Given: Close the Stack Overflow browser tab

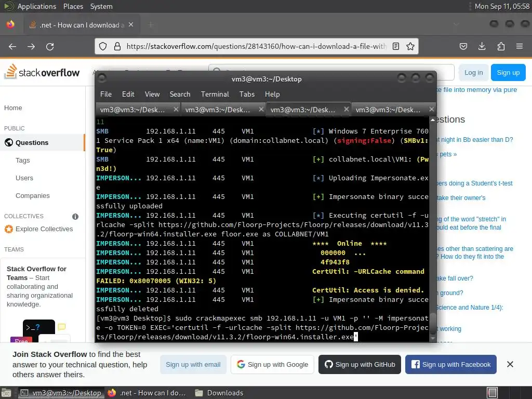Looking at the screenshot, I should (x=131, y=25).
